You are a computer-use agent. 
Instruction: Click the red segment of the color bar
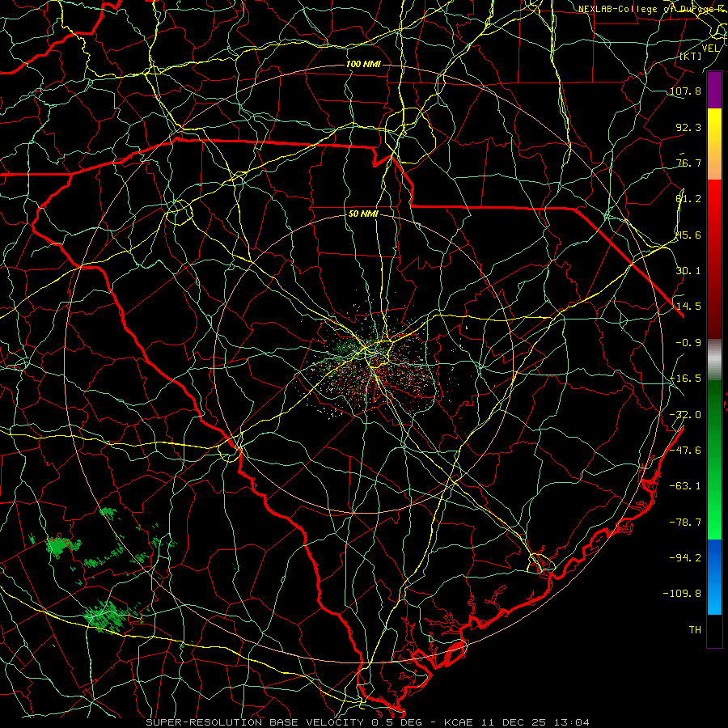714,258
